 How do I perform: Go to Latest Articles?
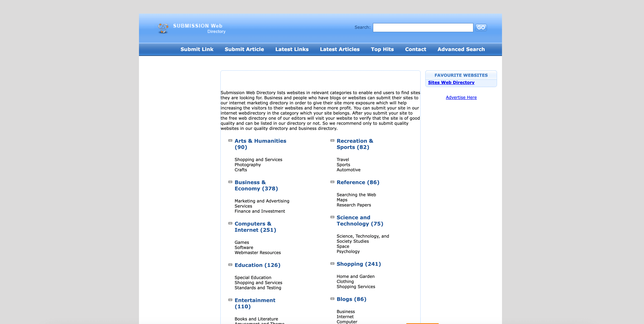pyautogui.click(x=340, y=49)
